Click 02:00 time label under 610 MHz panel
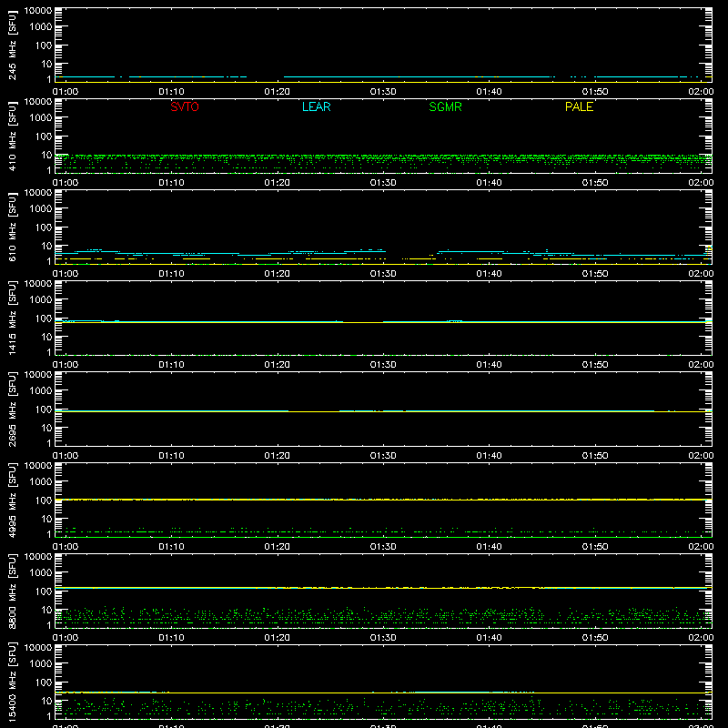 pyautogui.click(x=701, y=274)
